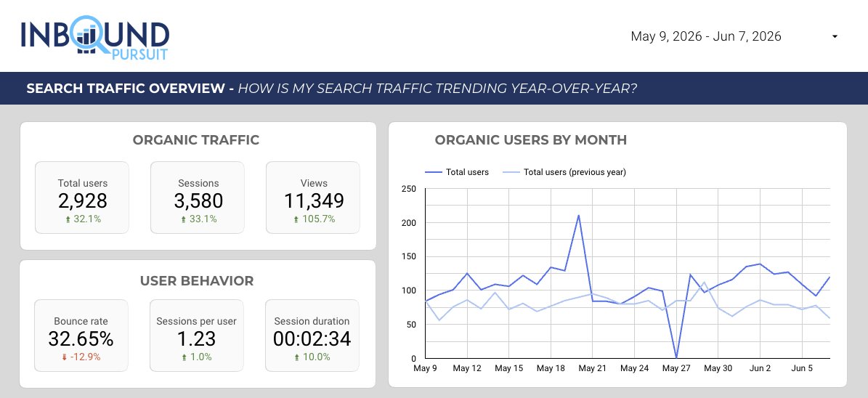
Task: Click the Total users line dip to zero at May 27
Action: pyautogui.click(x=676, y=357)
